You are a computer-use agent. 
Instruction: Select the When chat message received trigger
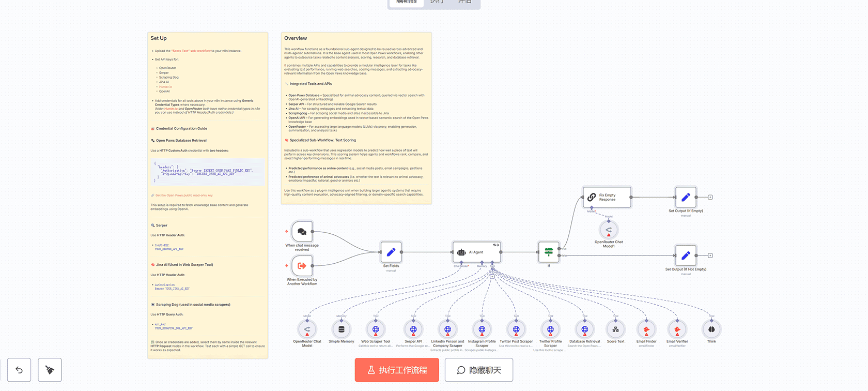(x=302, y=232)
